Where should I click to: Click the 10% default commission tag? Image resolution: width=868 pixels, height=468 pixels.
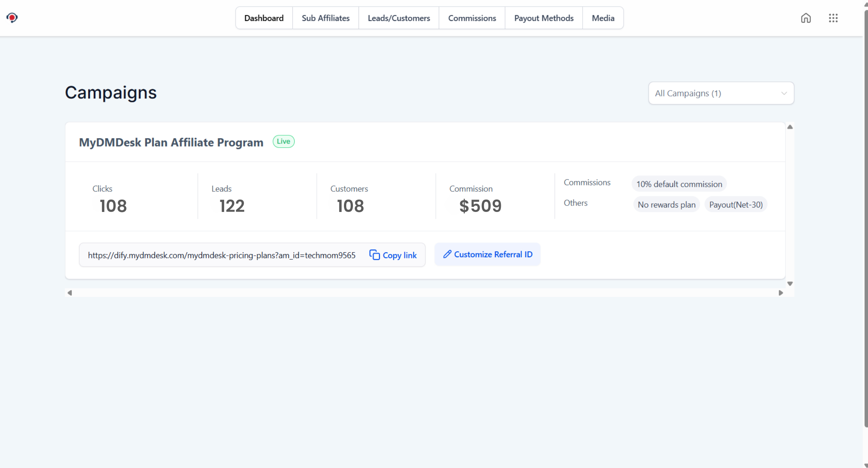point(679,184)
